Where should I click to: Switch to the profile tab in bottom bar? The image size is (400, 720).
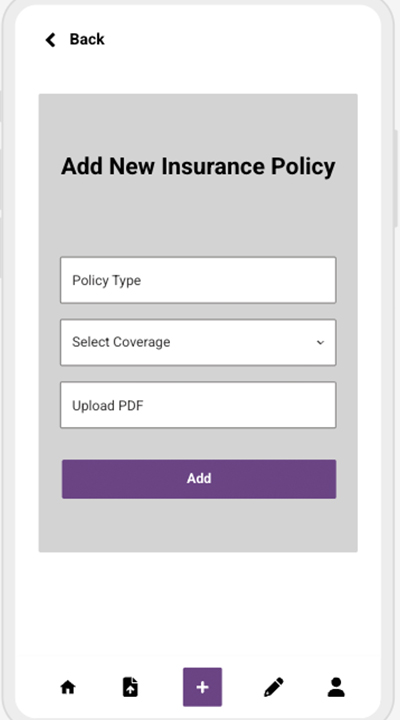click(x=336, y=687)
